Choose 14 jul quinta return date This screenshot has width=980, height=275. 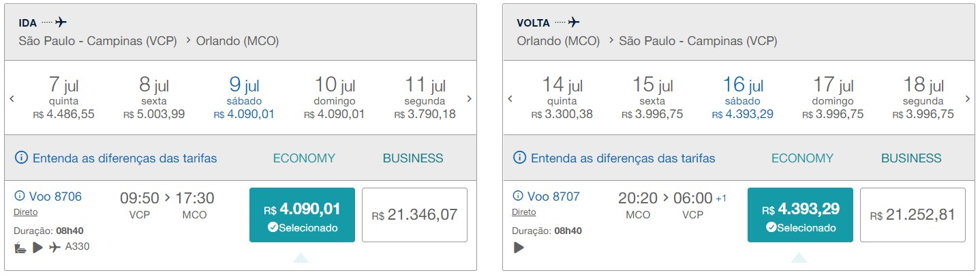click(x=562, y=98)
